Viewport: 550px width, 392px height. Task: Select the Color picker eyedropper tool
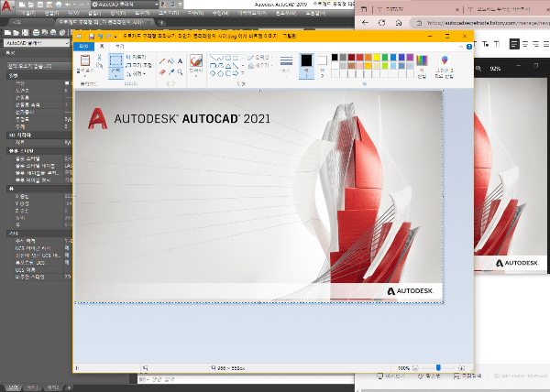[170, 72]
